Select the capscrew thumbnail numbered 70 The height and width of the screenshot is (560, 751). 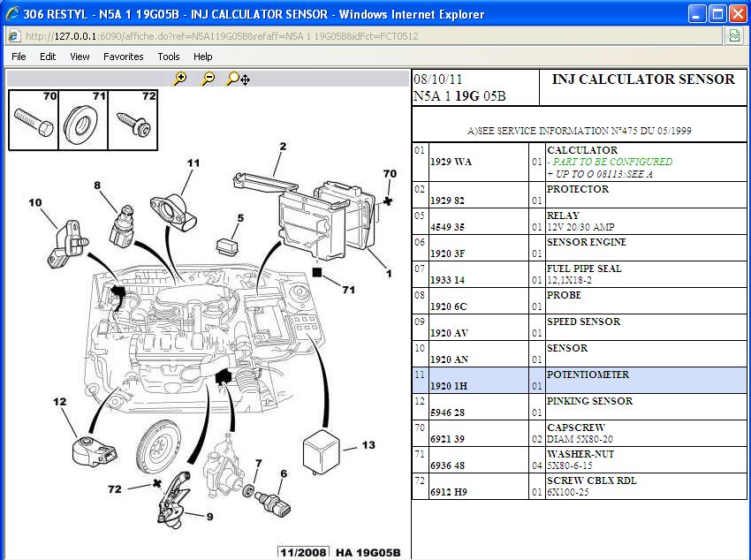point(34,120)
